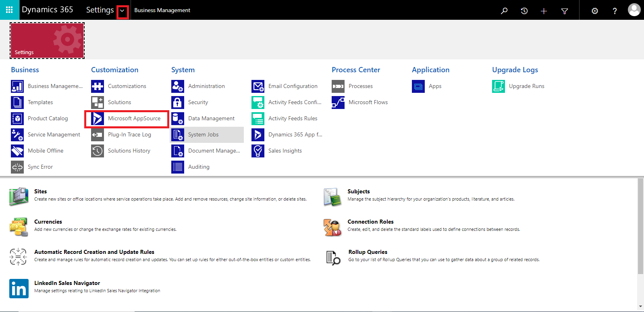Open the Security lock icon
This screenshot has width=644, height=312.
pos(178,103)
